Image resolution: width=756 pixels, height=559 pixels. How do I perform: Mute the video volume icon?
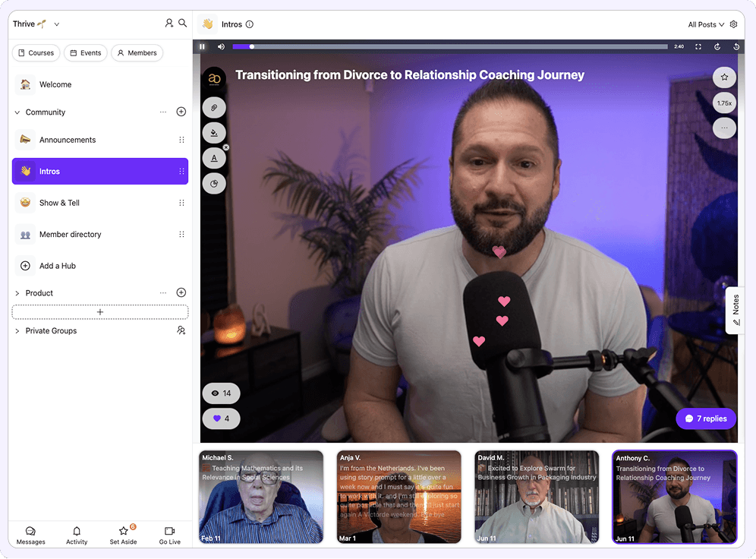coord(221,47)
